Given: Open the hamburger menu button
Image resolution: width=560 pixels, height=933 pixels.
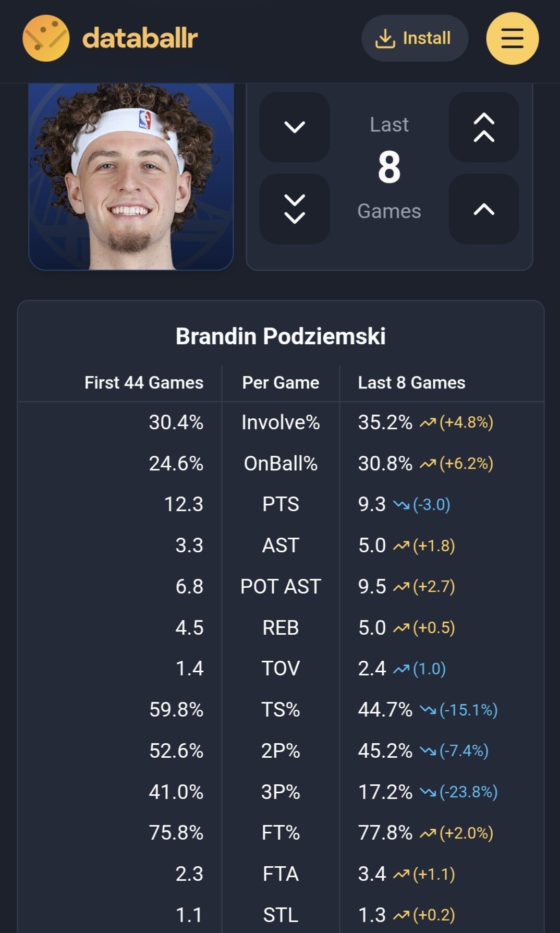Looking at the screenshot, I should coord(512,39).
